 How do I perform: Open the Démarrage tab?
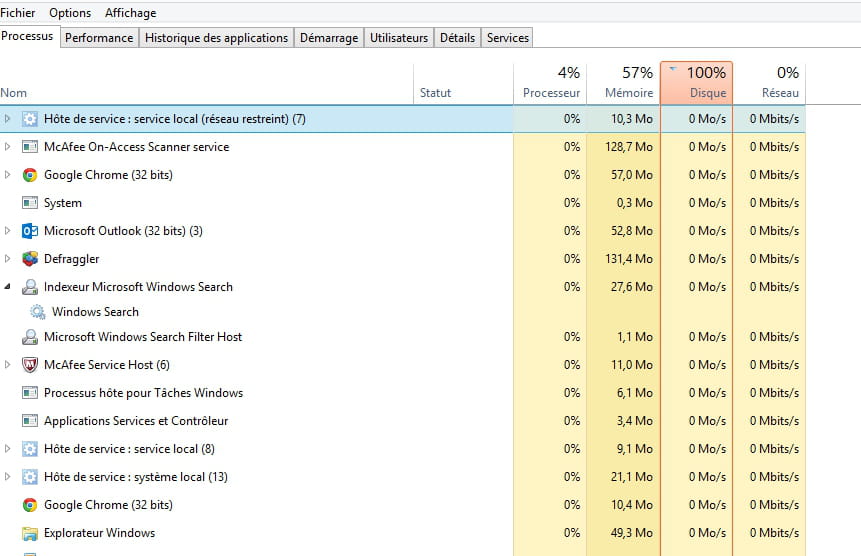coord(329,38)
